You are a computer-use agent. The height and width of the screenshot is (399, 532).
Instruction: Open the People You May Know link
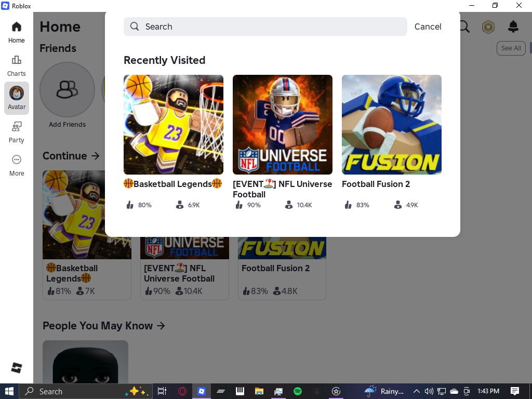(104, 326)
